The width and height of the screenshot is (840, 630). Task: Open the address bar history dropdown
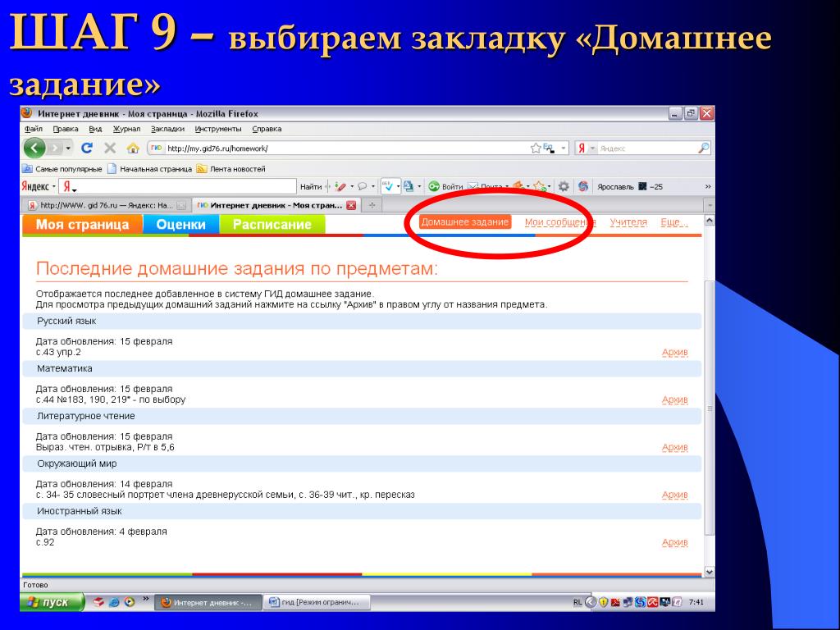click(563, 148)
